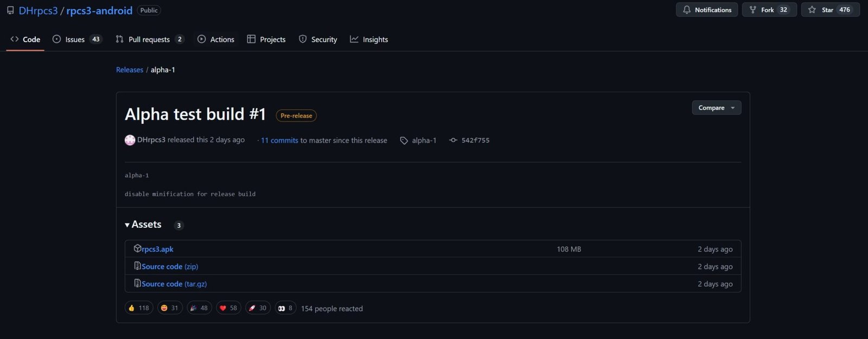
Task: Download rpcs3.apk
Action: pyautogui.click(x=157, y=249)
